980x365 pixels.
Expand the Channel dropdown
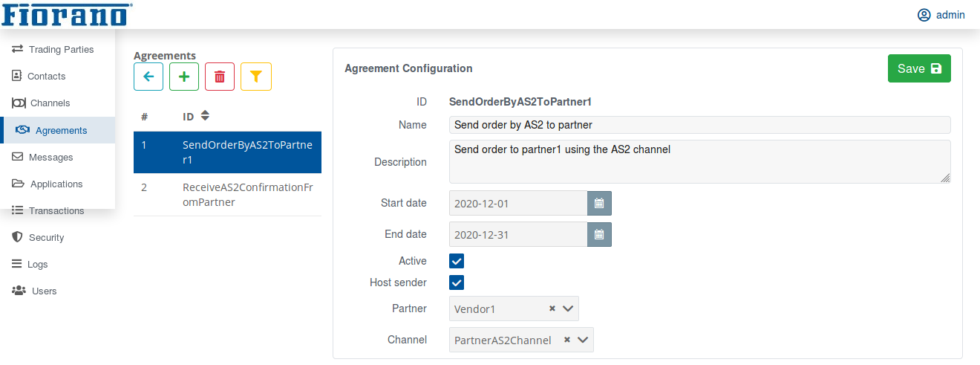(583, 340)
